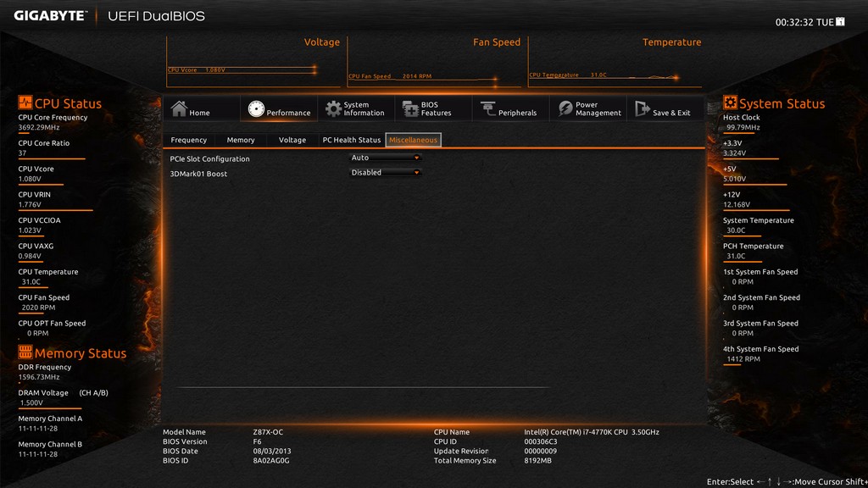The image size is (868, 488).
Task: Click the PCIe Slot Configuration dropdown arrow
Action: point(416,158)
